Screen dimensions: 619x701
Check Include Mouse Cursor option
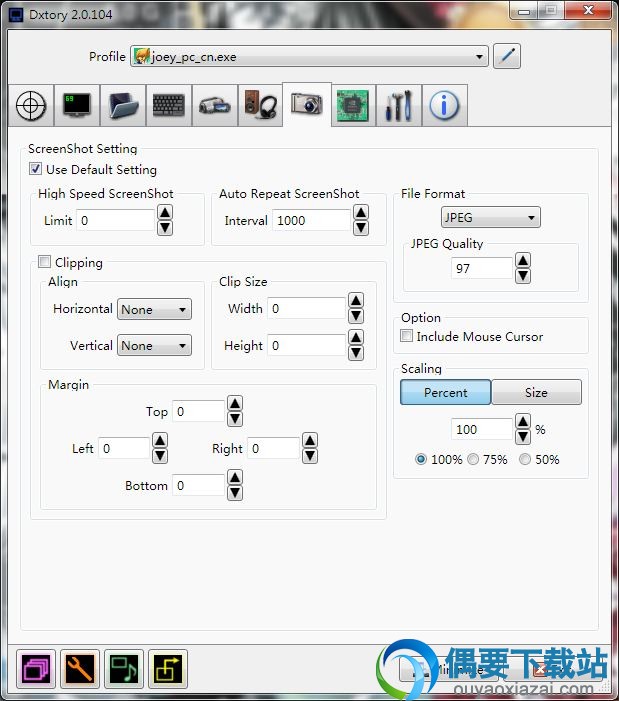406,335
